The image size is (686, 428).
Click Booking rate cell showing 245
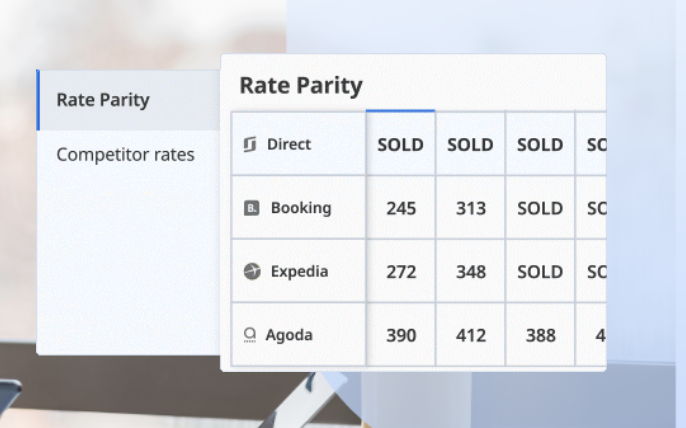[400, 209]
